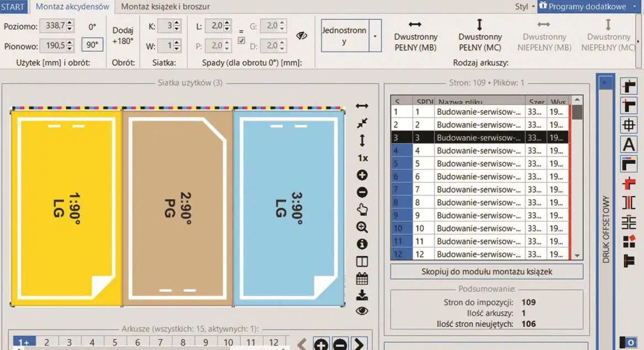This screenshot has width=644, height=350.
Task: Select Dwustronny PEŁNY (MC) sheet type
Action: 480,36
